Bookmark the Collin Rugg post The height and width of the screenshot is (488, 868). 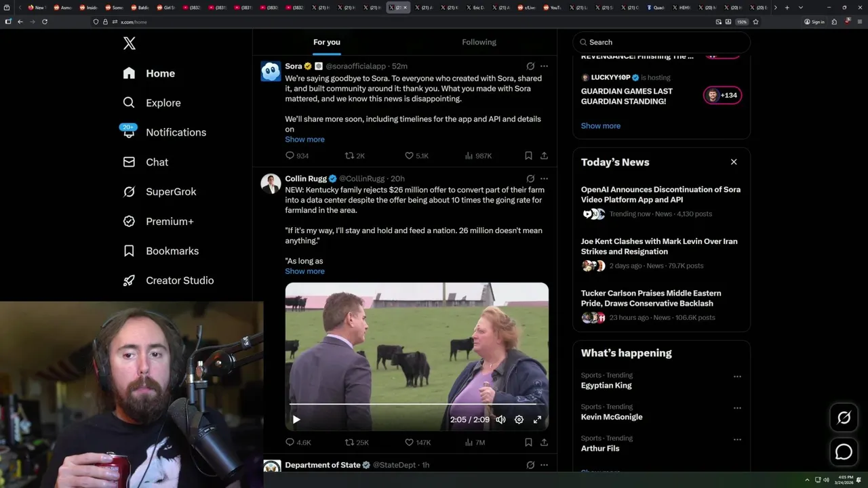click(x=528, y=443)
